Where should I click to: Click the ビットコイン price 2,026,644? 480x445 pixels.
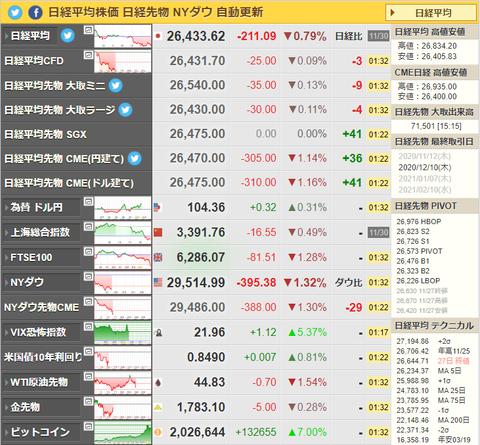tap(197, 433)
